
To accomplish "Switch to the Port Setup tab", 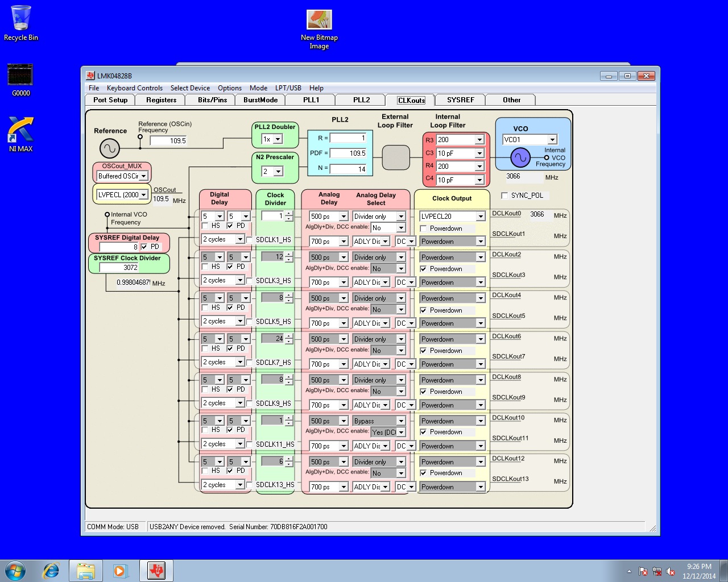I will pyautogui.click(x=111, y=100).
